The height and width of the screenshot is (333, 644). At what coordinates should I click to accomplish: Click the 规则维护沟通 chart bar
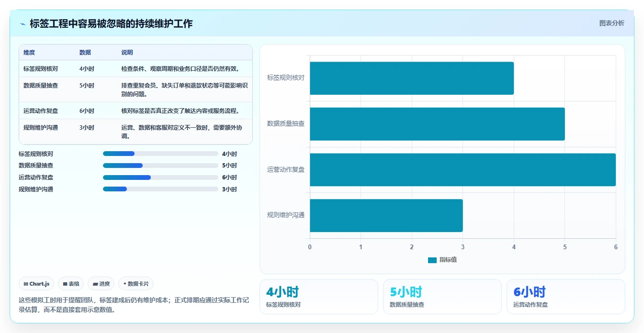[386, 215]
